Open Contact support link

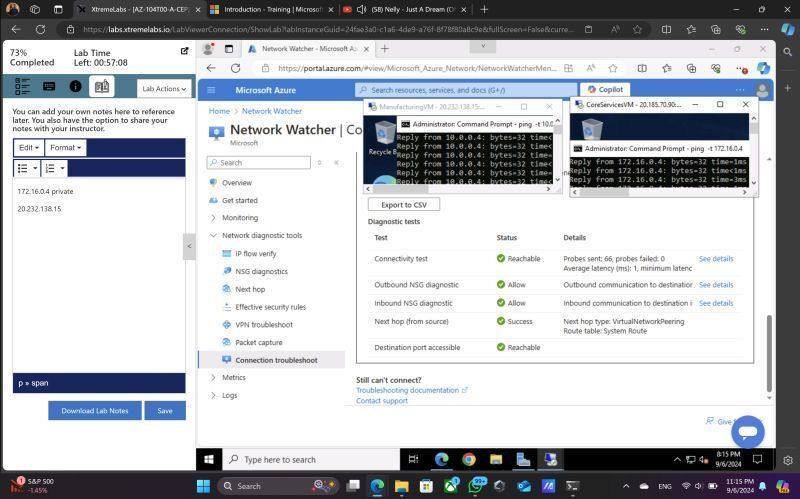click(x=382, y=401)
